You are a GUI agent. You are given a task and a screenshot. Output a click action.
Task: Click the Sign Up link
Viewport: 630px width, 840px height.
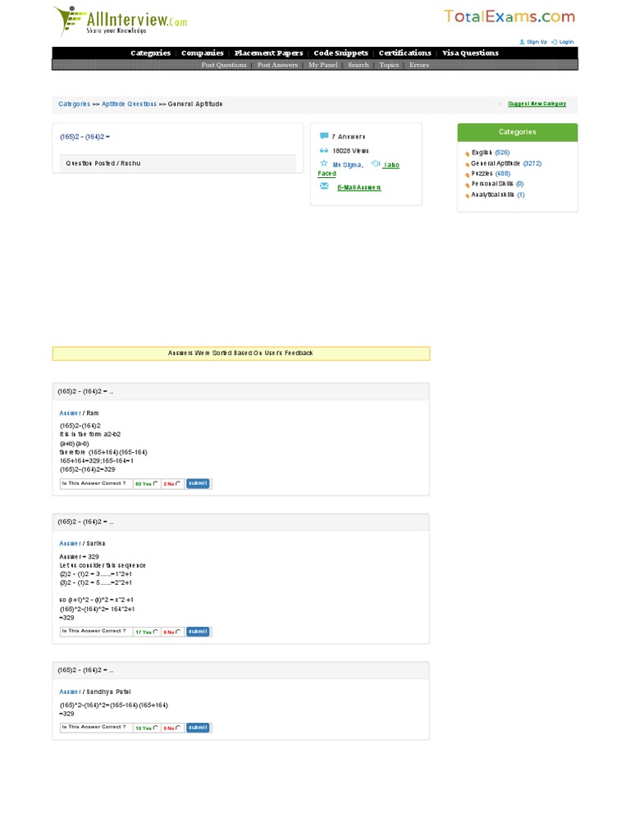pos(536,42)
